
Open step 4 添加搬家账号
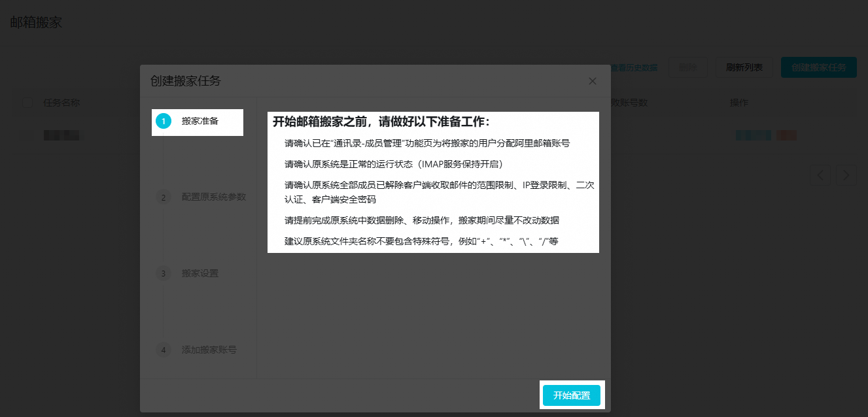coord(209,350)
